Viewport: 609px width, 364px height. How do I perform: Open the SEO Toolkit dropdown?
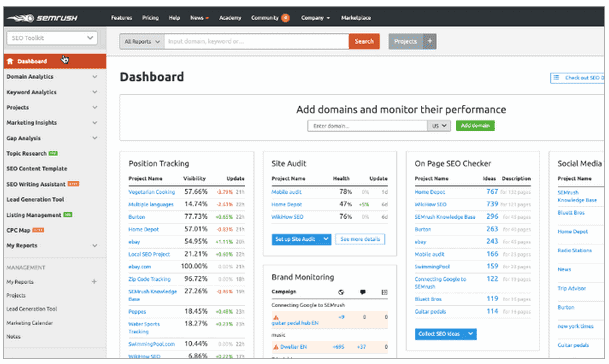[x=52, y=38]
